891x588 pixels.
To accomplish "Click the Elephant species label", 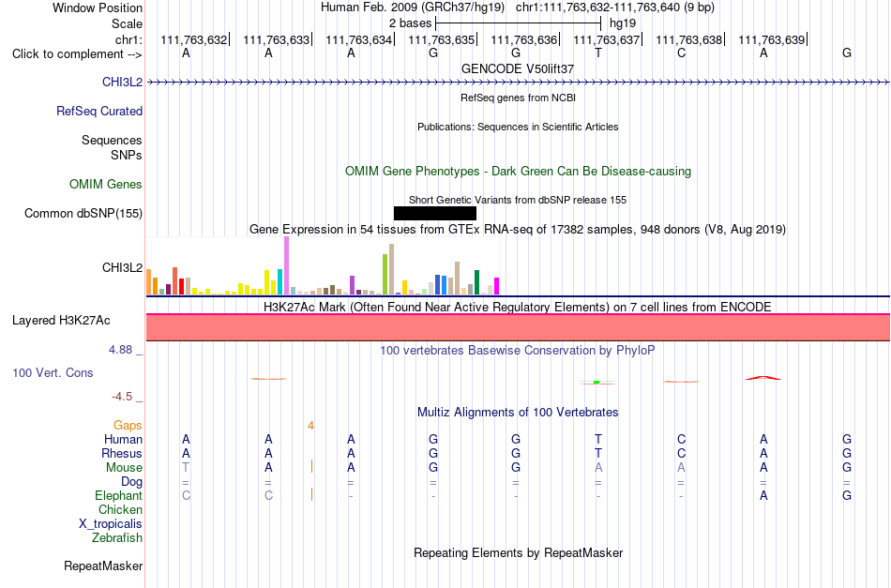I will tap(119, 496).
